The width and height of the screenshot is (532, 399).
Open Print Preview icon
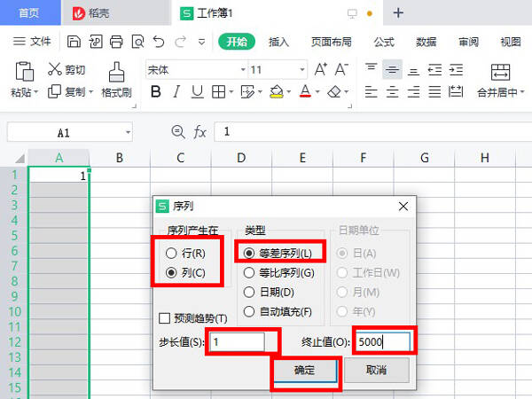pos(137,42)
